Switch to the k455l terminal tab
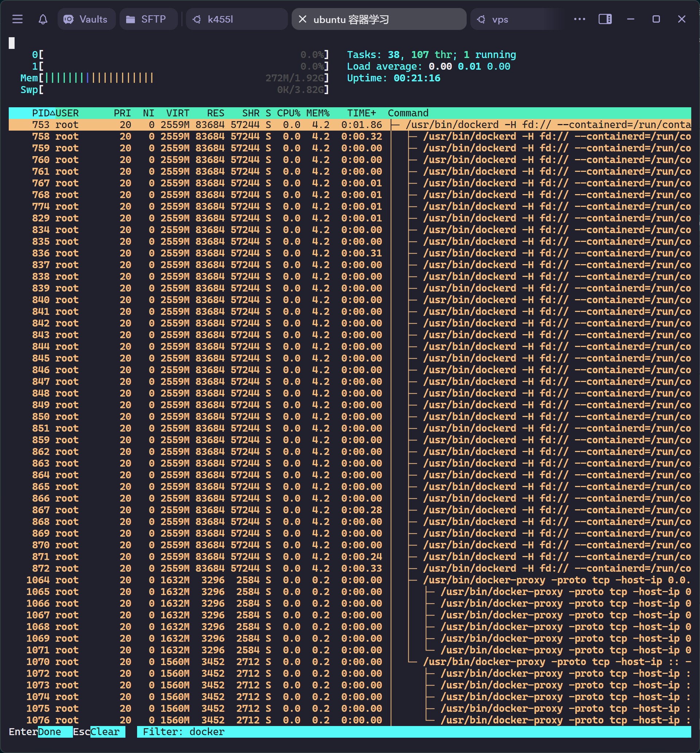Image resolution: width=700 pixels, height=753 pixels. tap(237, 19)
